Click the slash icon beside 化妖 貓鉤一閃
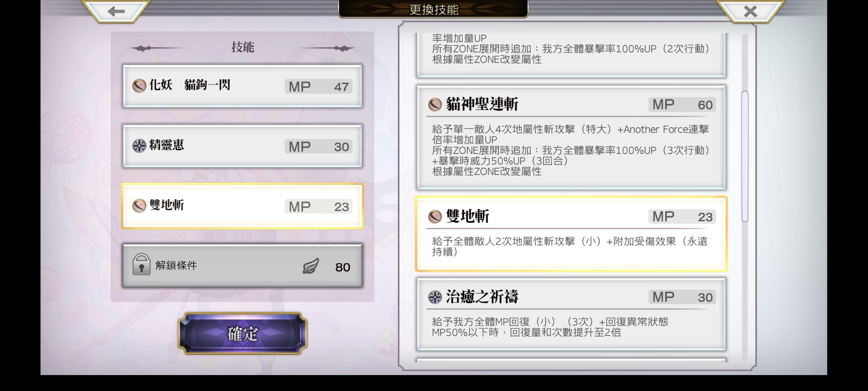Image resolution: width=868 pixels, height=391 pixels. click(139, 86)
